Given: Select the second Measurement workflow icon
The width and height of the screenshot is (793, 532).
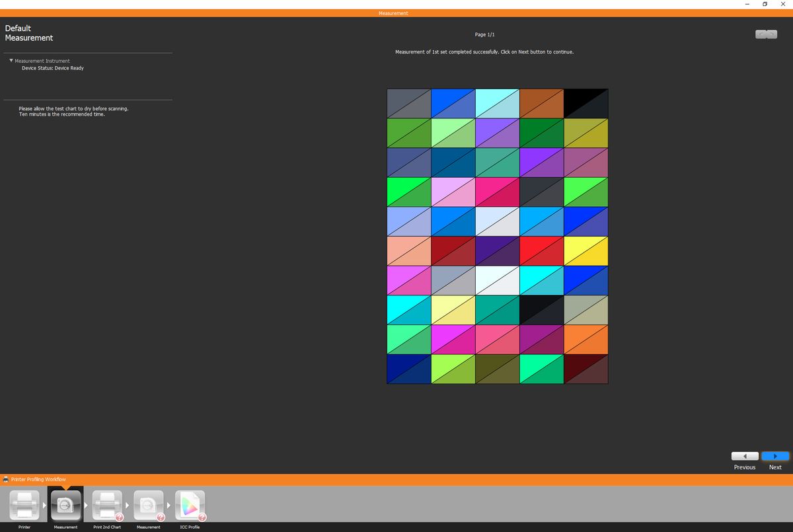Looking at the screenshot, I should tap(148, 504).
